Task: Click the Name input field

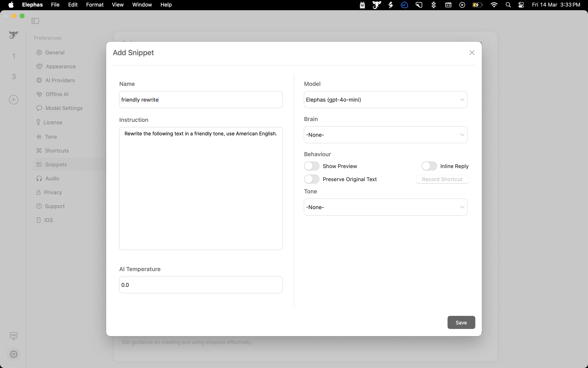Action: 201,100
